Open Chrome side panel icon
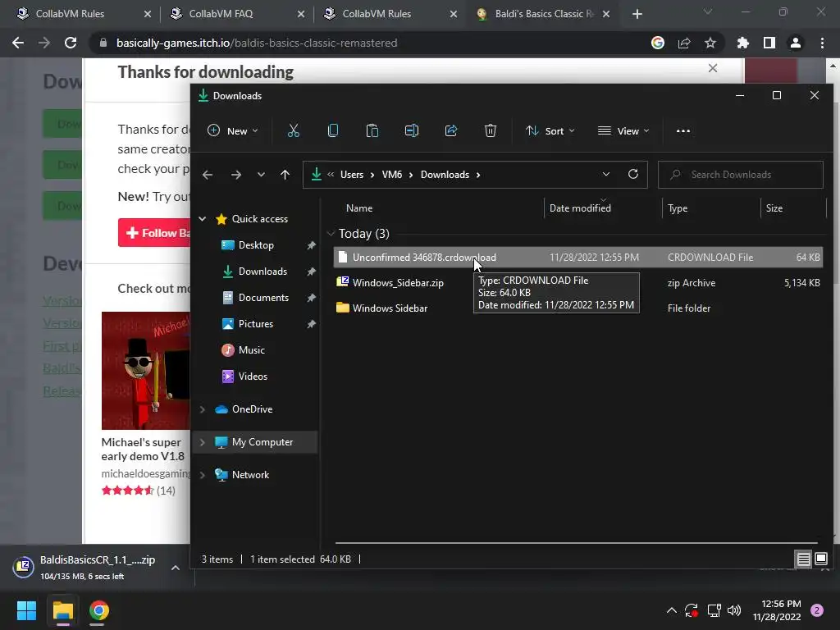 point(769,43)
